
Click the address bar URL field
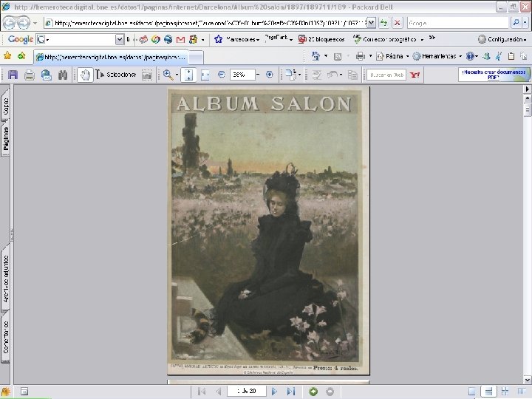point(210,23)
